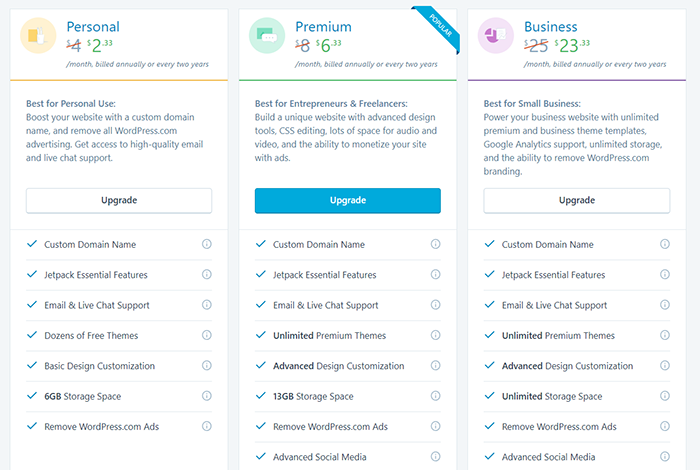Viewport: 700px width, 470px height.
Task: Click the Business plan heading
Action: 550,27
